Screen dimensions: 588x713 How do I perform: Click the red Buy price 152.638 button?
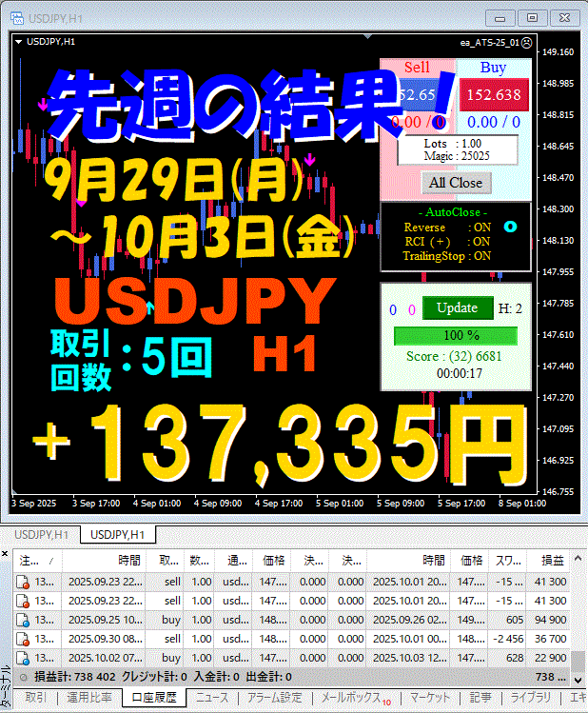(493, 95)
